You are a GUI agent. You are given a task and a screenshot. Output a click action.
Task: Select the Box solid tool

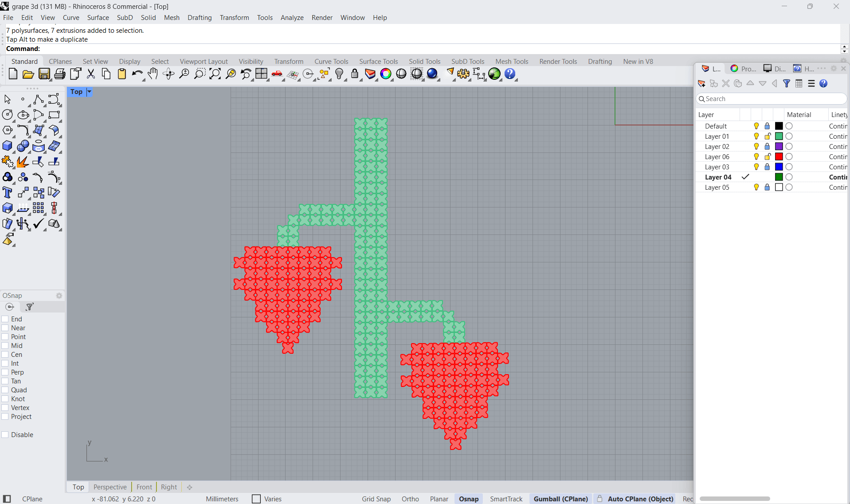point(8,146)
